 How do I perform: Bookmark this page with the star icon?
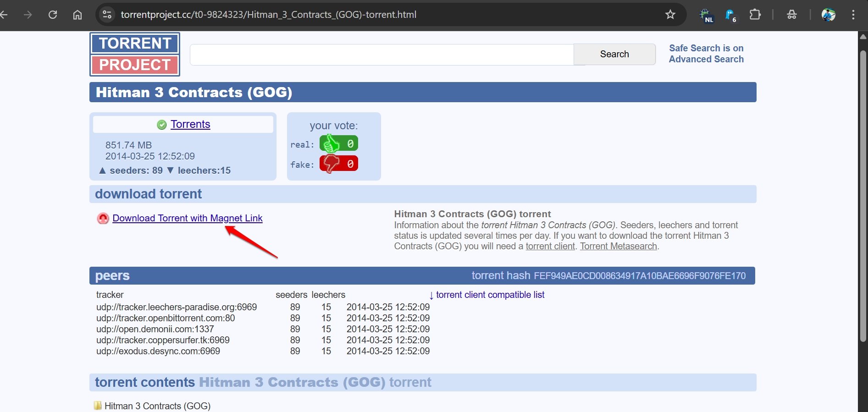coord(670,15)
